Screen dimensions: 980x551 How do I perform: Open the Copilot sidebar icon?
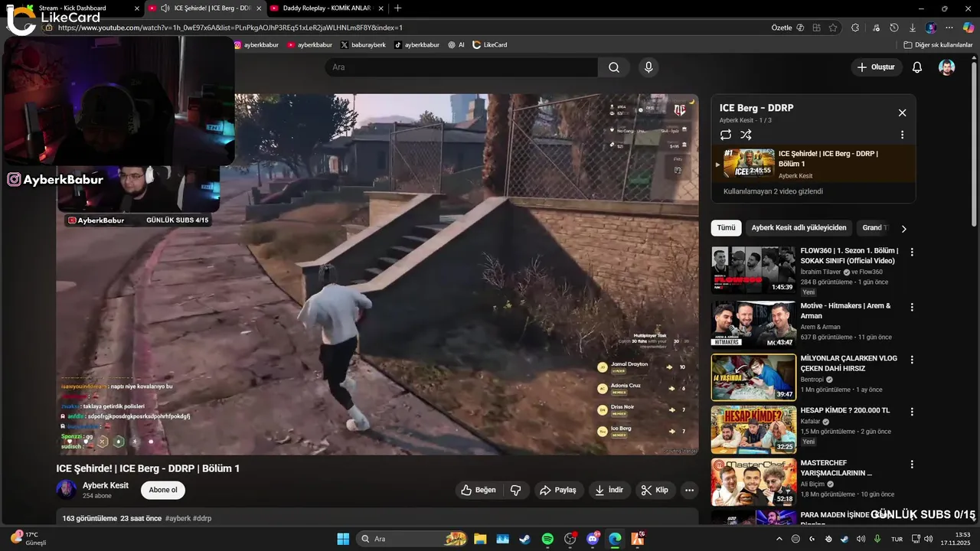click(x=968, y=27)
